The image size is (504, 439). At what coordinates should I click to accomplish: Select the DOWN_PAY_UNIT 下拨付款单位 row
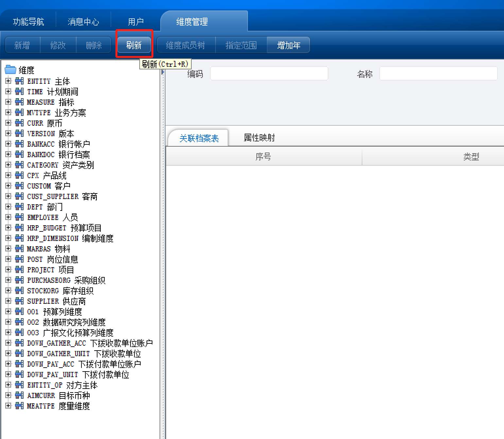tap(78, 375)
